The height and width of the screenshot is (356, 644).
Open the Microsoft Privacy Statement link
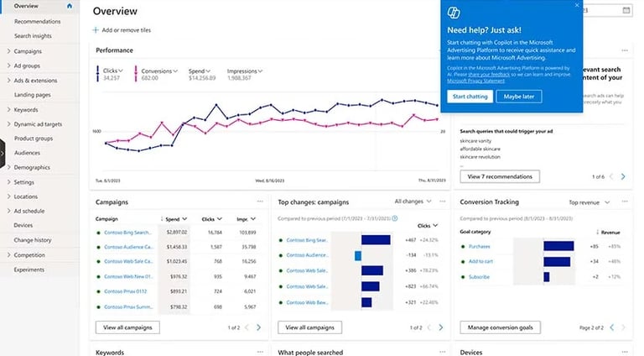(476, 81)
